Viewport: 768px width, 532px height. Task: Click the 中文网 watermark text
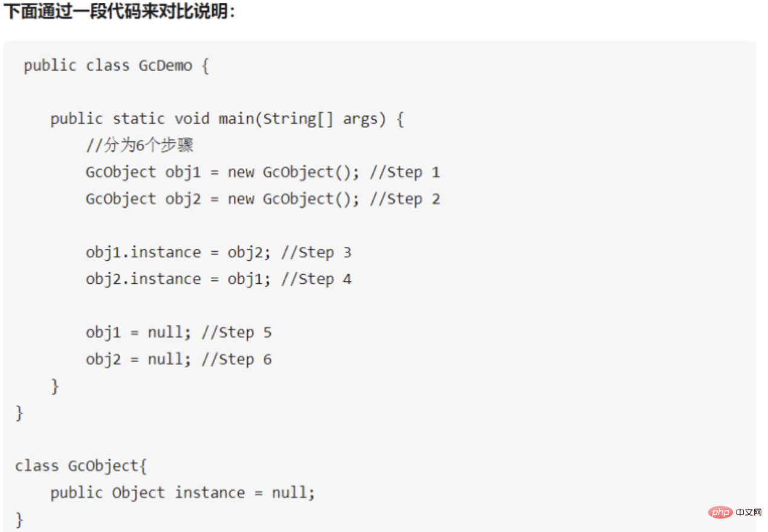tap(749, 513)
